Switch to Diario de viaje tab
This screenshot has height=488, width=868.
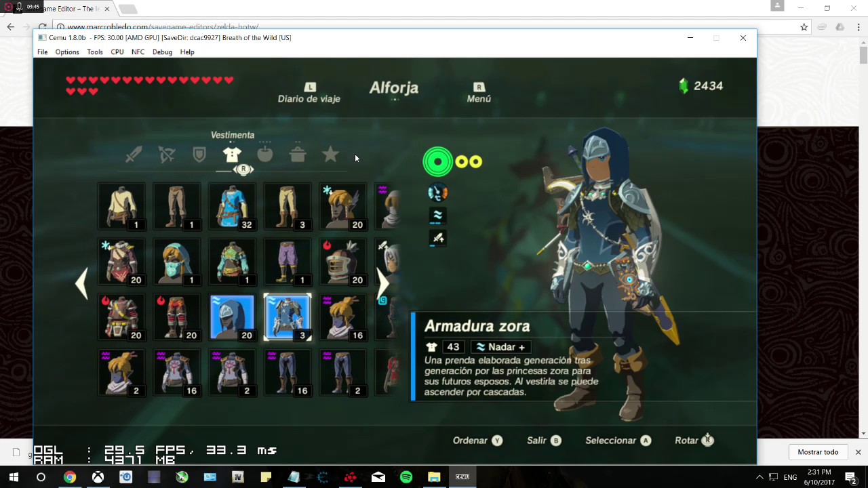(309, 94)
